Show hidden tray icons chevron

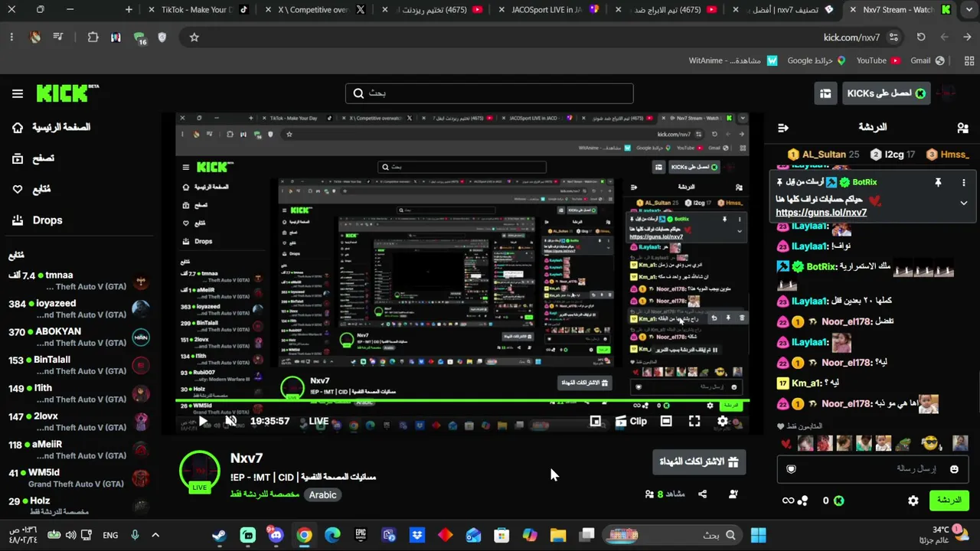(155, 535)
